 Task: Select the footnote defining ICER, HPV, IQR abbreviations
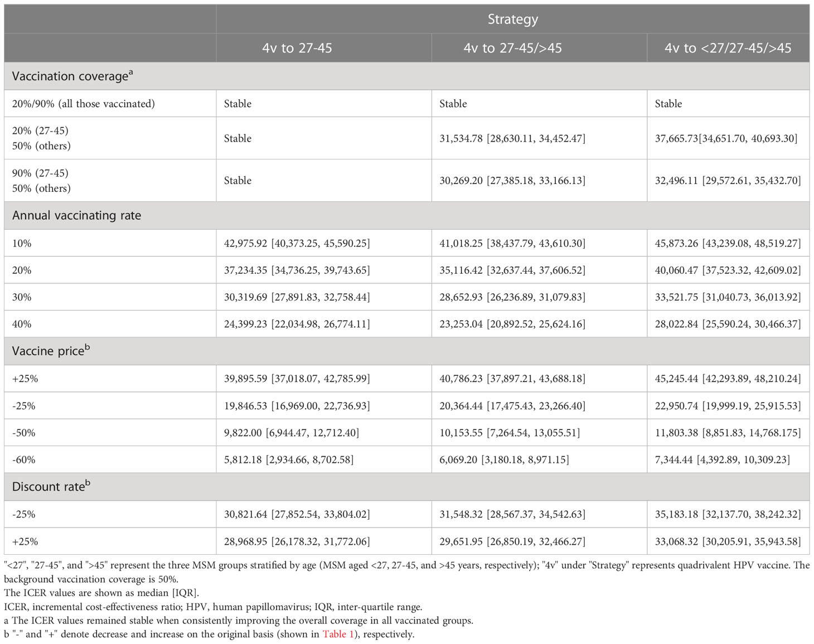point(213,607)
